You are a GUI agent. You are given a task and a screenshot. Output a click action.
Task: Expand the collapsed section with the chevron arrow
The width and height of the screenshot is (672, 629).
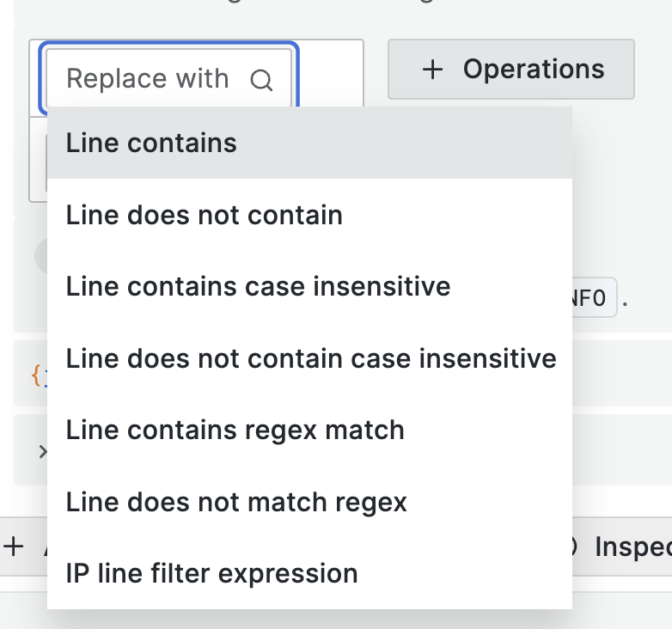(41, 450)
